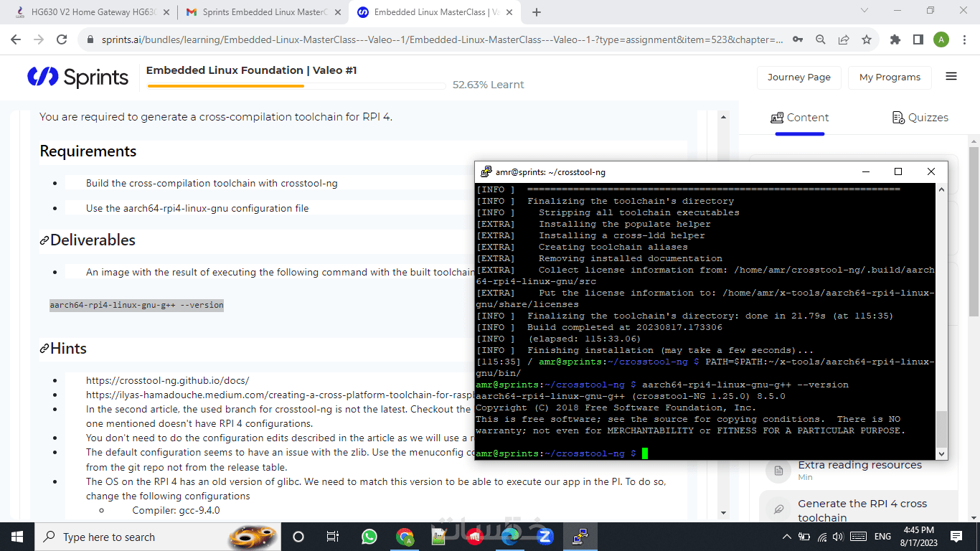Select the Embedded Linux MasterClass tab
980x551 pixels.
tap(433, 12)
